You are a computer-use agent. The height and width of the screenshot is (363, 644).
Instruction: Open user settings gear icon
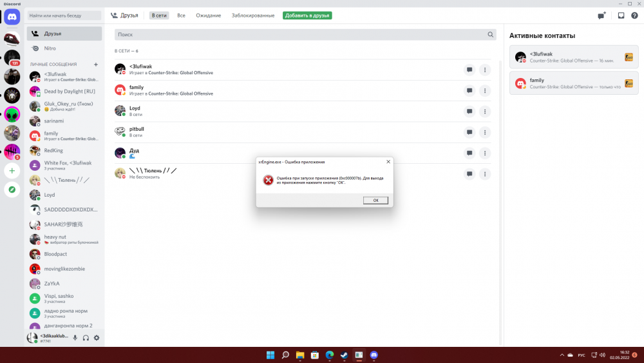coord(97,338)
